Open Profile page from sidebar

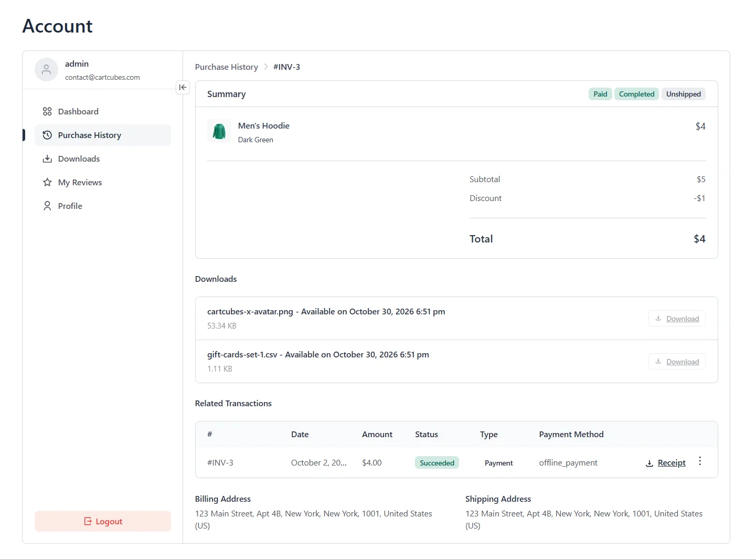pos(103,206)
